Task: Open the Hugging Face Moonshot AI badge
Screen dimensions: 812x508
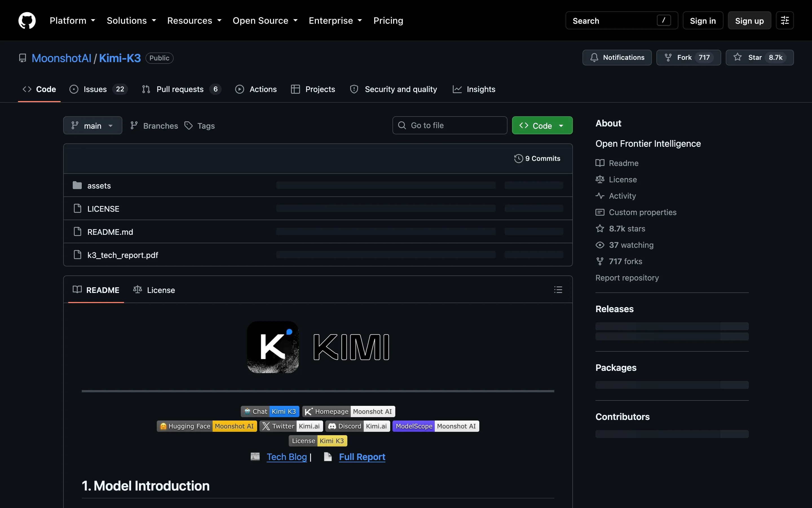Action: point(207,426)
